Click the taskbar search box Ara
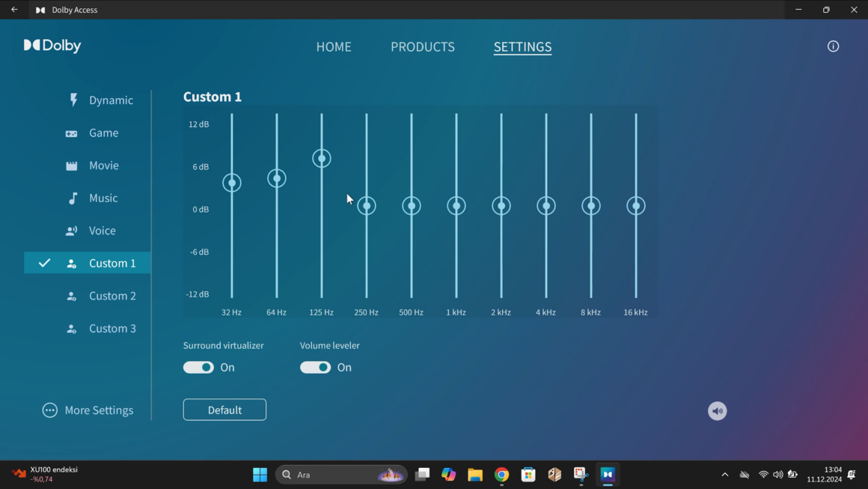This screenshot has height=489, width=868. pos(341,475)
